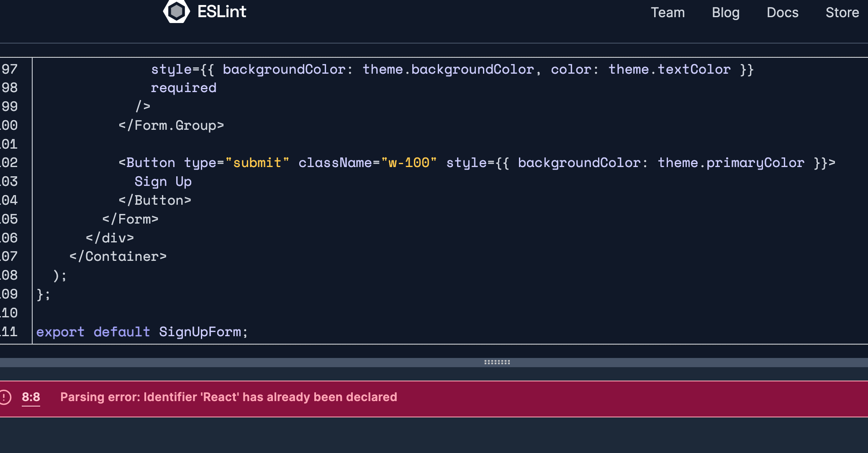The image size is (868, 453).
Task: Click the self-closing '/>' on line 99
Action: tap(143, 107)
